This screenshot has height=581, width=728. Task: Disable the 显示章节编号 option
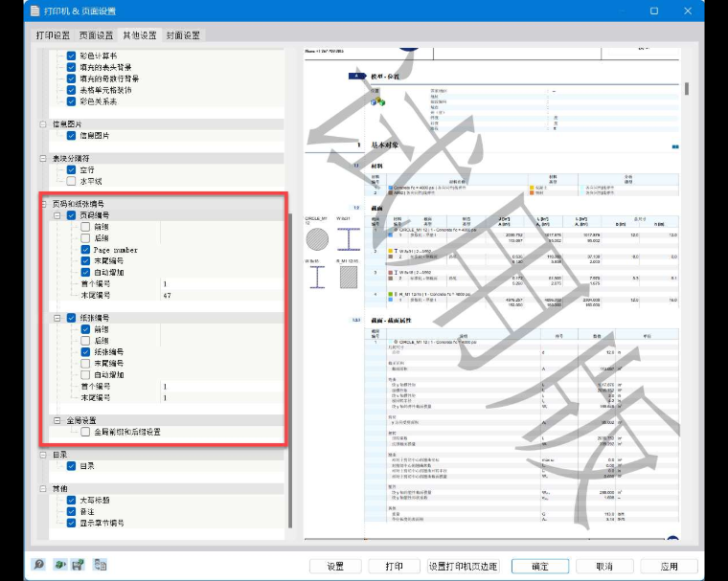[71, 523]
